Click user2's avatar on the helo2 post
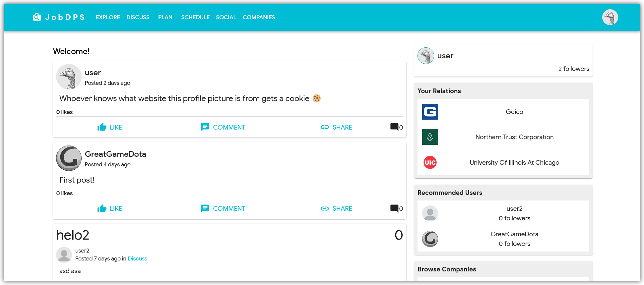644x285 pixels. pyautogui.click(x=64, y=255)
